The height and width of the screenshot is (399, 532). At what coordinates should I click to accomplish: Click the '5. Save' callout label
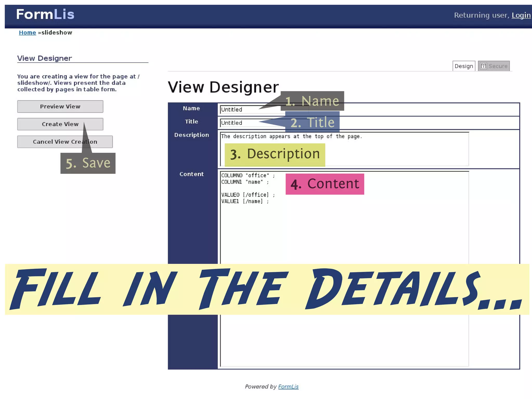88,163
